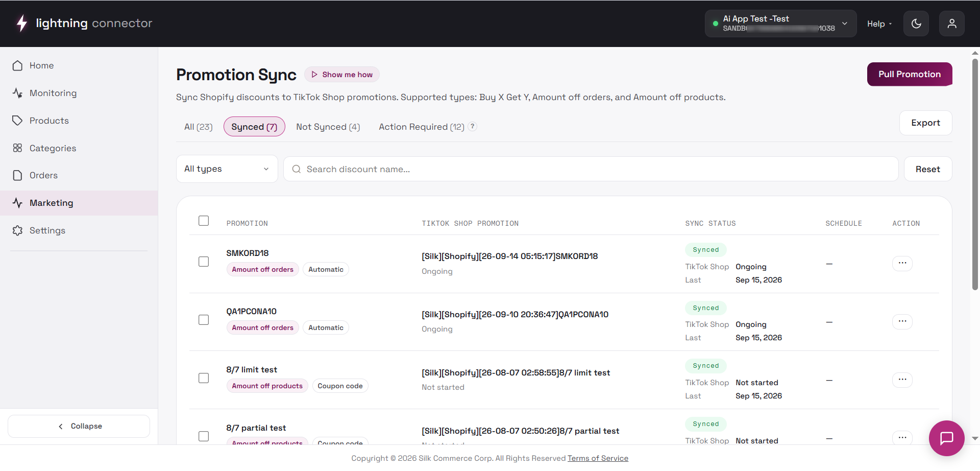This screenshot has width=980, height=471.
Task: Select the 8/7 partial test checkbox
Action: (x=204, y=436)
